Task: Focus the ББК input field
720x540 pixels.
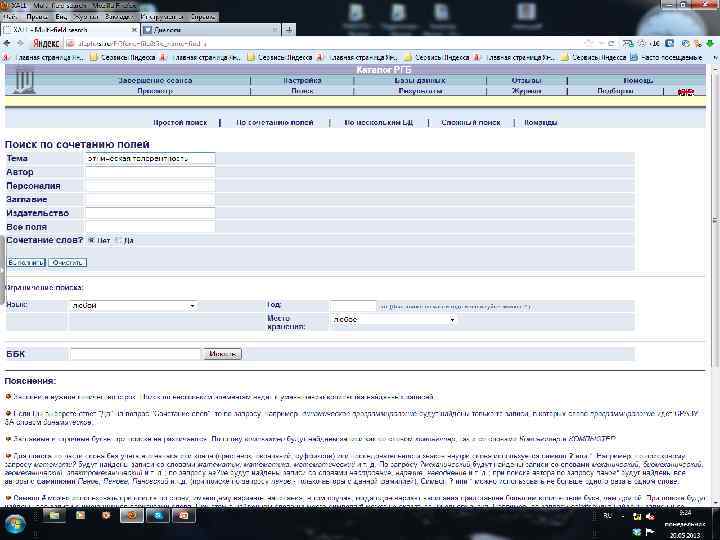Action: coord(135,354)
